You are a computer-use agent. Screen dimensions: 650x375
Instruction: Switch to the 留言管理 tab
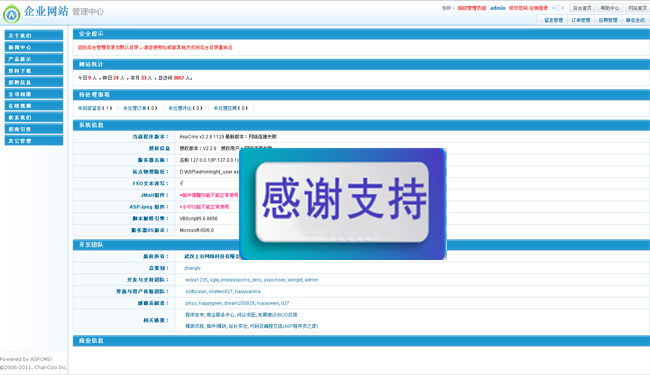tap(553, 20)
